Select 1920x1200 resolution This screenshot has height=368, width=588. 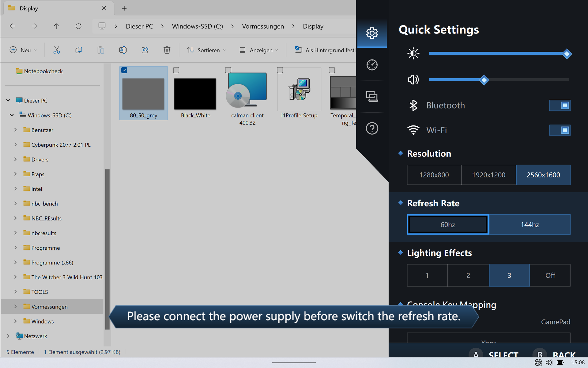(x=488, y=175)
